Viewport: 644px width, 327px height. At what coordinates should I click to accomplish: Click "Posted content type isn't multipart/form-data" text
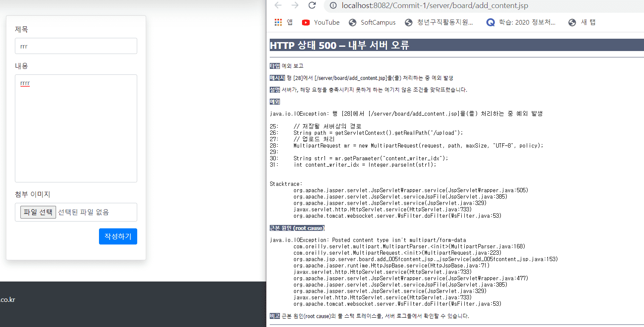tap(399, 240)
